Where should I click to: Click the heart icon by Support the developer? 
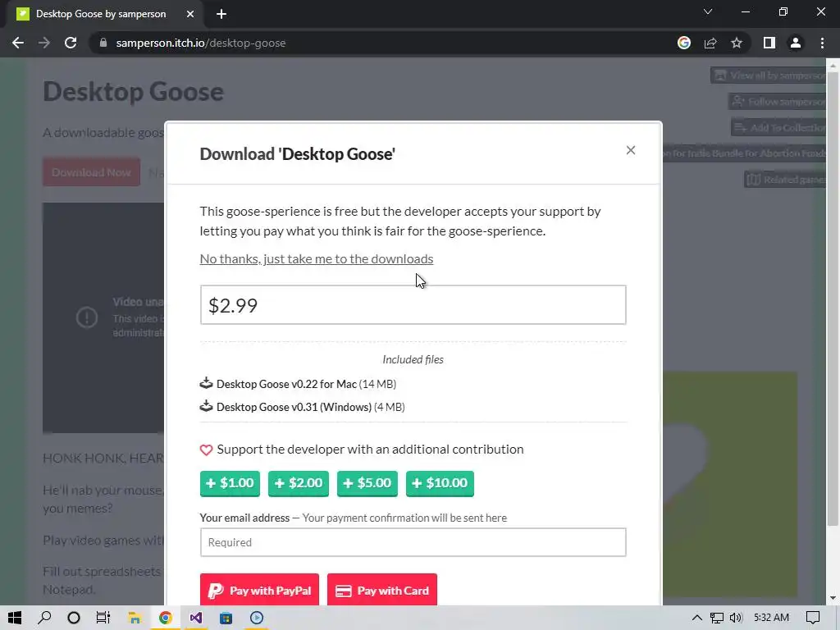click(206, 450)
